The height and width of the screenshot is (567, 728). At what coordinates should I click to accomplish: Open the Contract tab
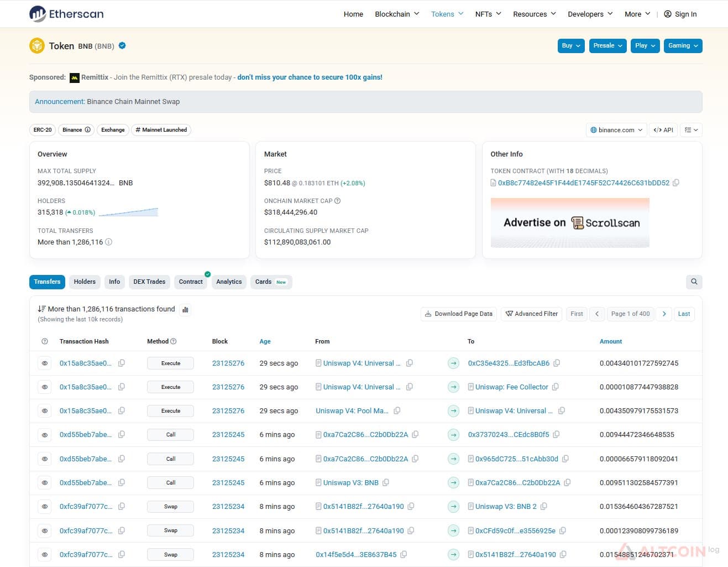pos(191,282)
